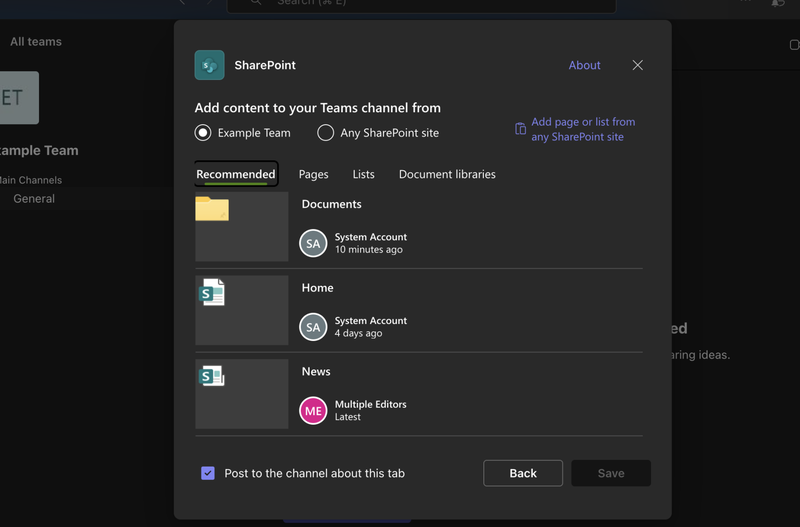
Task: Click the Documents folder icon thumbnail
Action: pyautogui.click(x=212, y=209)
